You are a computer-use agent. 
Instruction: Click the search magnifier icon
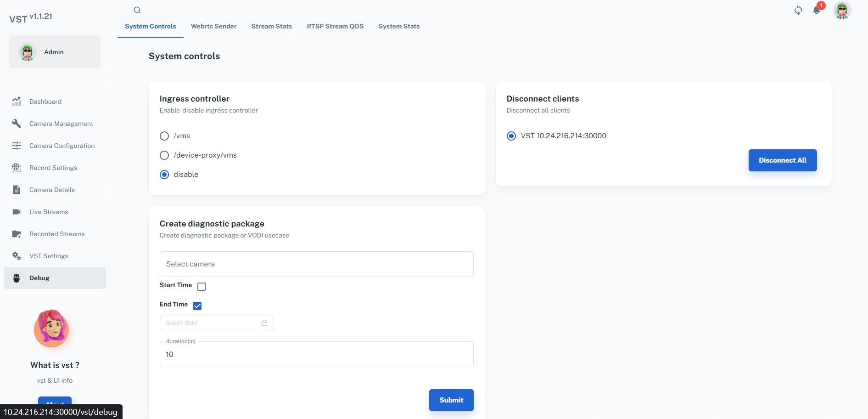(x=137, y=10)
